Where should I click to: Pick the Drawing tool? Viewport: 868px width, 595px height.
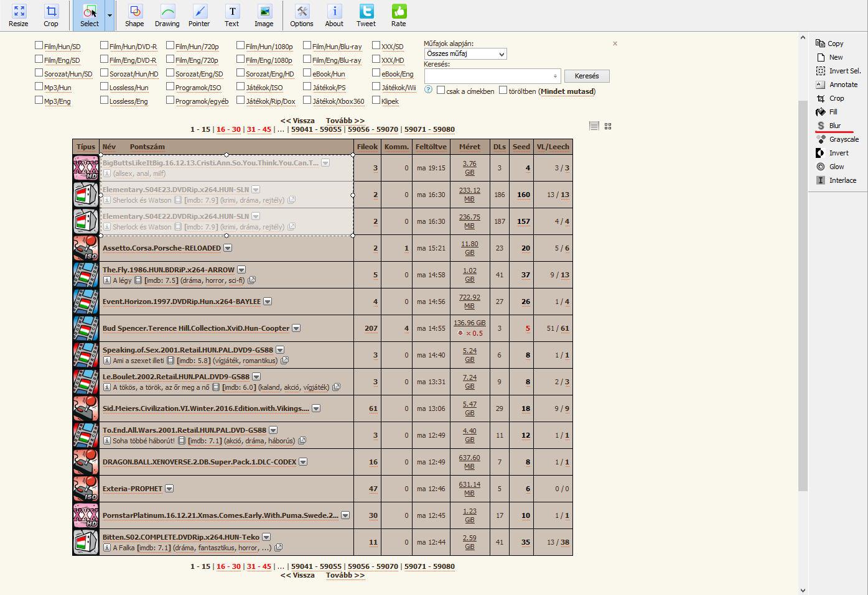tap(167, 16)
